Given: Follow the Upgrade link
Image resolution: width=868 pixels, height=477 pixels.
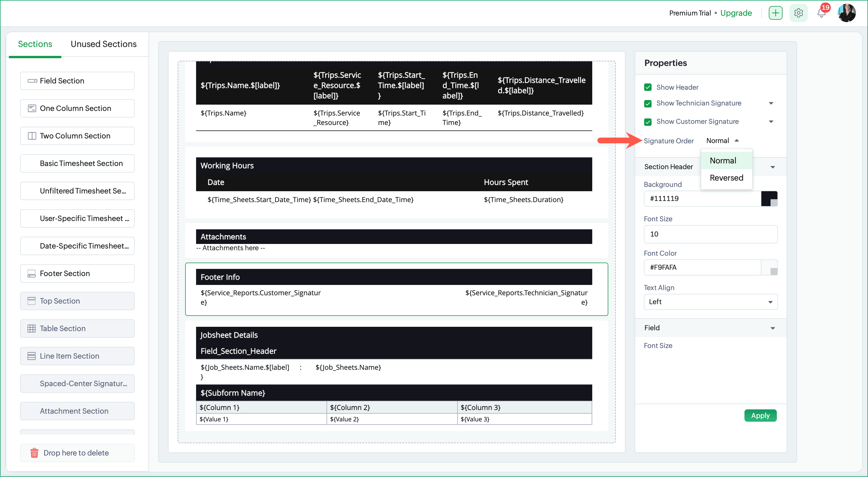Looking at the screenshot, I should tap(736, 13).
